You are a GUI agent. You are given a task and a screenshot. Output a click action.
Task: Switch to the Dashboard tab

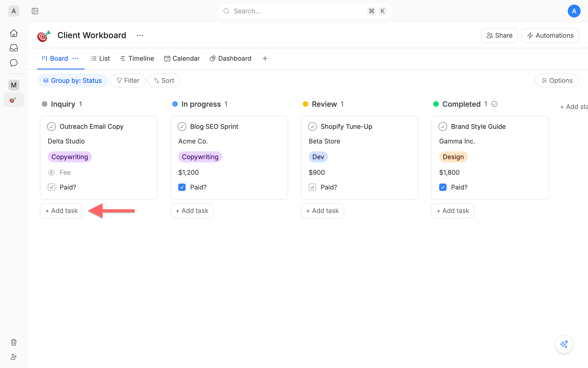point(230,58)
